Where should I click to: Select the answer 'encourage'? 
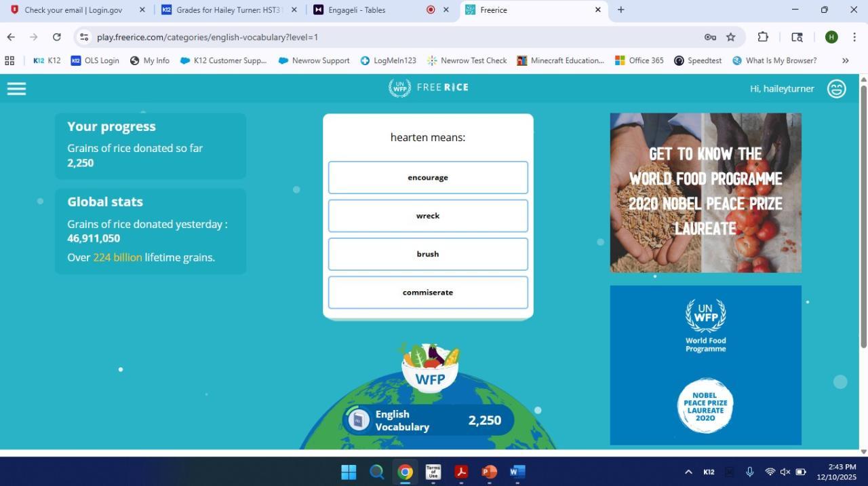tap(428, 177)
